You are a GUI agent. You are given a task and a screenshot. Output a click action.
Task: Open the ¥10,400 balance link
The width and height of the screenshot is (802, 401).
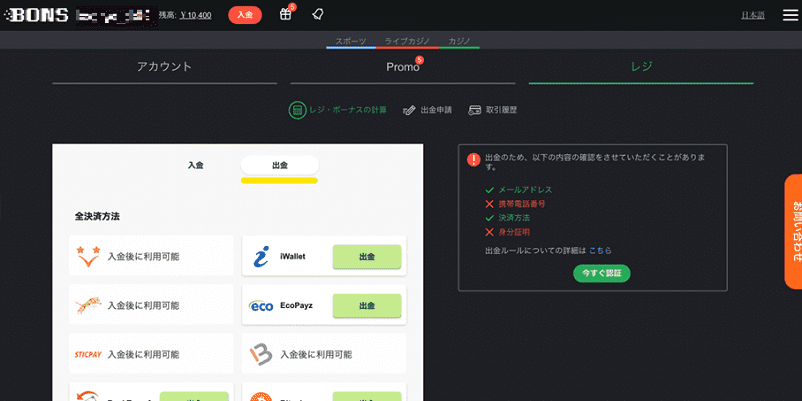(196, 15)
